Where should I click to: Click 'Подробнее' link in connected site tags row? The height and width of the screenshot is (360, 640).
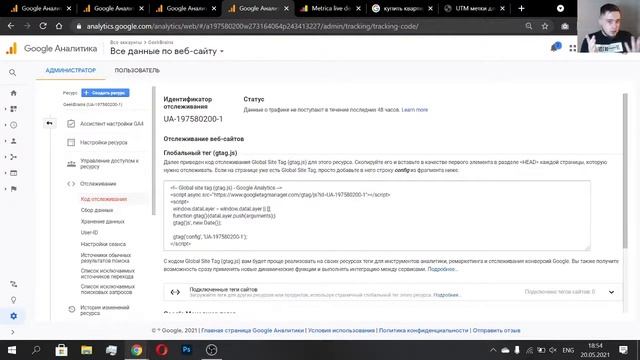447,295
